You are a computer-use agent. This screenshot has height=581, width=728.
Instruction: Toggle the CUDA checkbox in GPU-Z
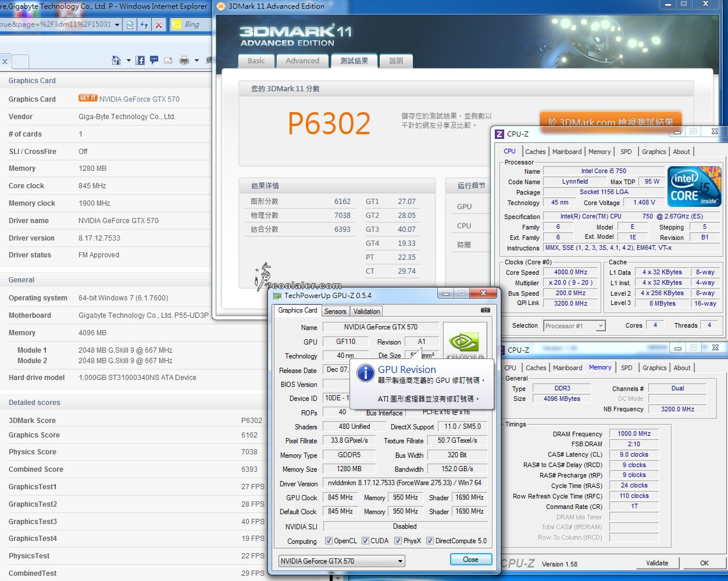click(x=366, y=541)
